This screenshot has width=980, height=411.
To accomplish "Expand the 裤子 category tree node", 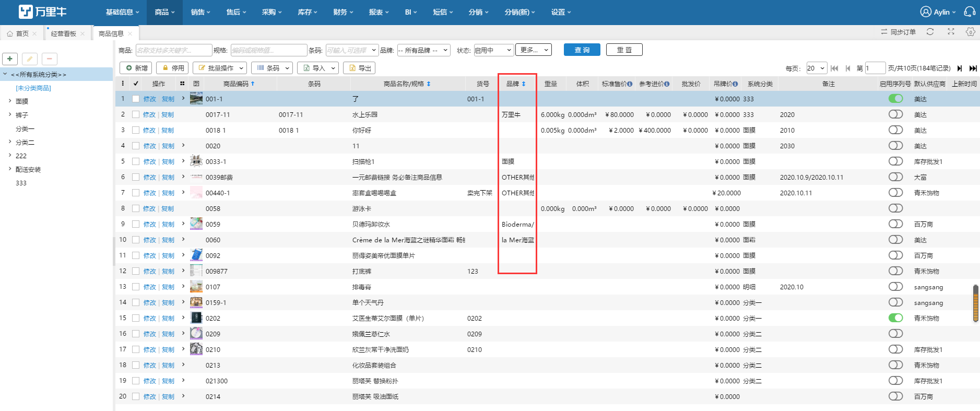I will coord(9,114).
